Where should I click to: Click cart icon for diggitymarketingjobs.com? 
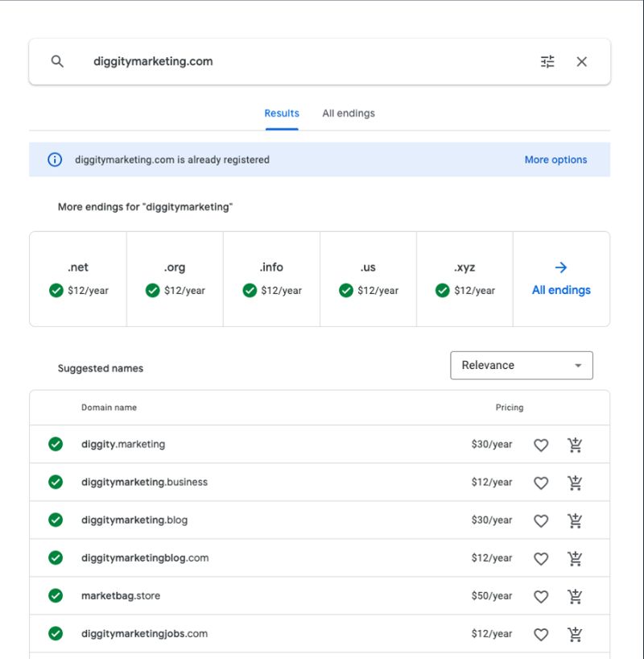575,634
